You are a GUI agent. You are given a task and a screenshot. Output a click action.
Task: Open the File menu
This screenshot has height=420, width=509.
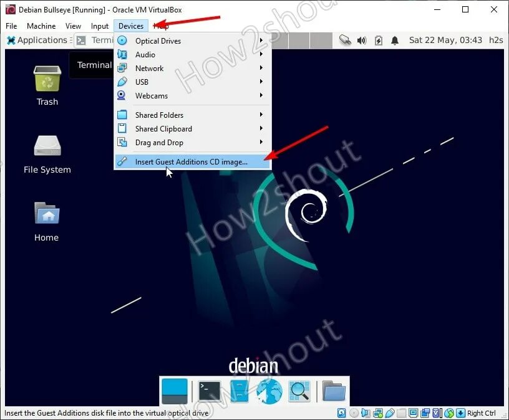point(11,26)
